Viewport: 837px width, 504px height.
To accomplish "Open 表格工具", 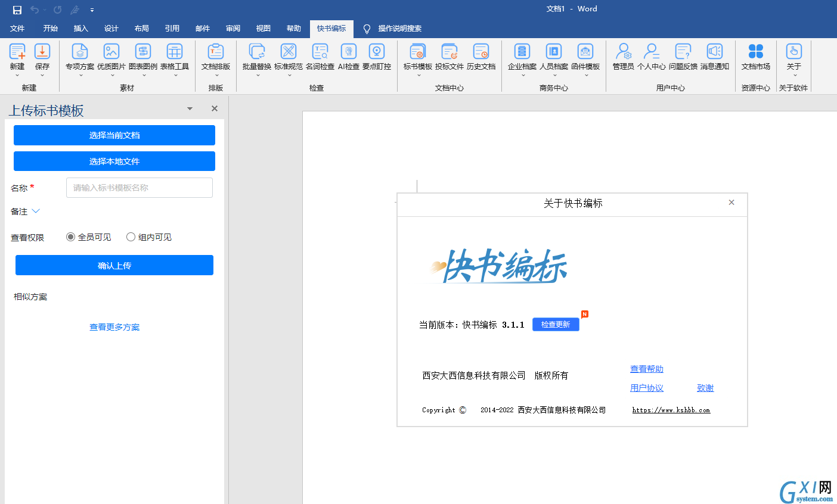I will click(x=175, y=52).
